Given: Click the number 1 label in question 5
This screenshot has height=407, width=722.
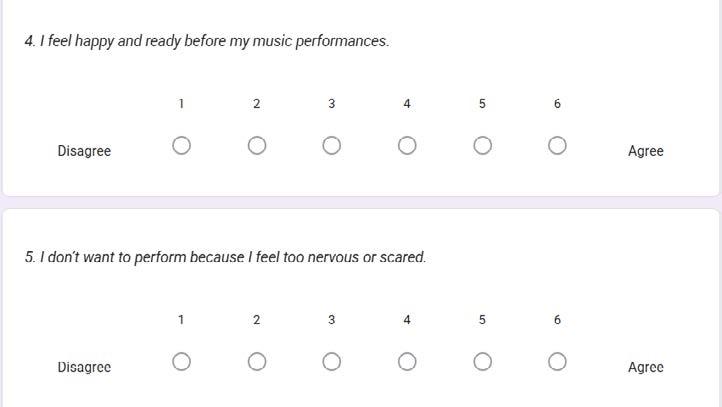Looking at the screenshot, I should tap(181, 320).
